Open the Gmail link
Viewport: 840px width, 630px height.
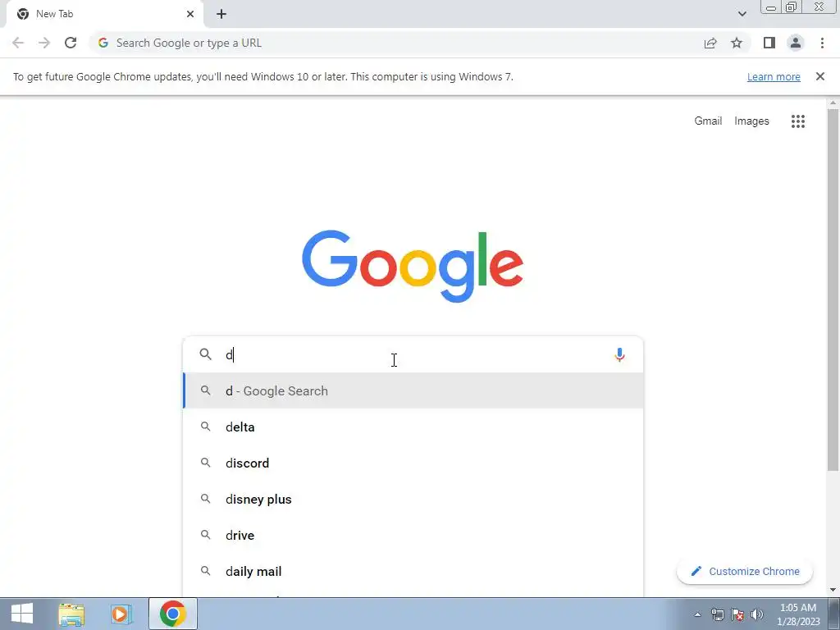[x=708, y=121]
